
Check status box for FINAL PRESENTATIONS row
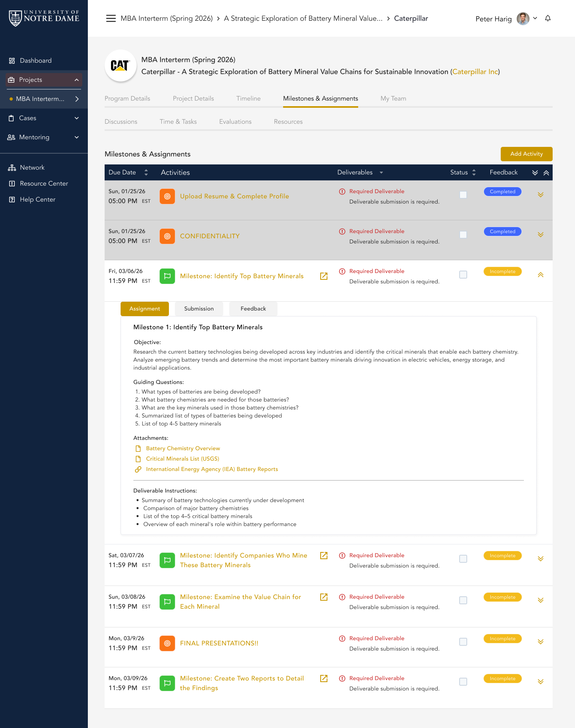pyautogui.click(x=463, y=642)
